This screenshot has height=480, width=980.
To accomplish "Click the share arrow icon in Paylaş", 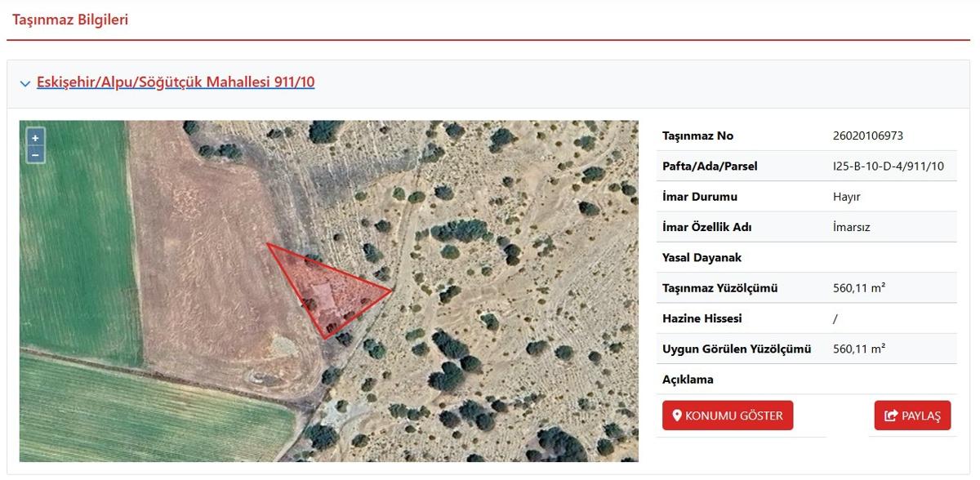I will click(x=892, y=416).
